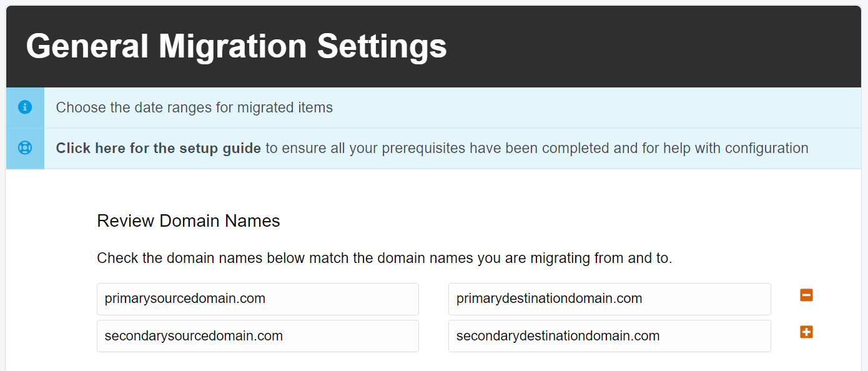Remove the primary domain row with minus icon
868x371 pixels.
pyautogui.click(x=806, y=295)
